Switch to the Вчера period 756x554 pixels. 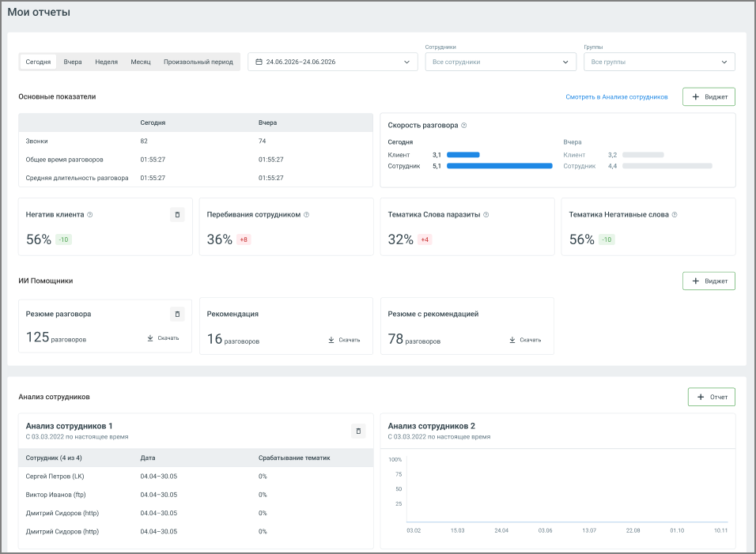73,62
